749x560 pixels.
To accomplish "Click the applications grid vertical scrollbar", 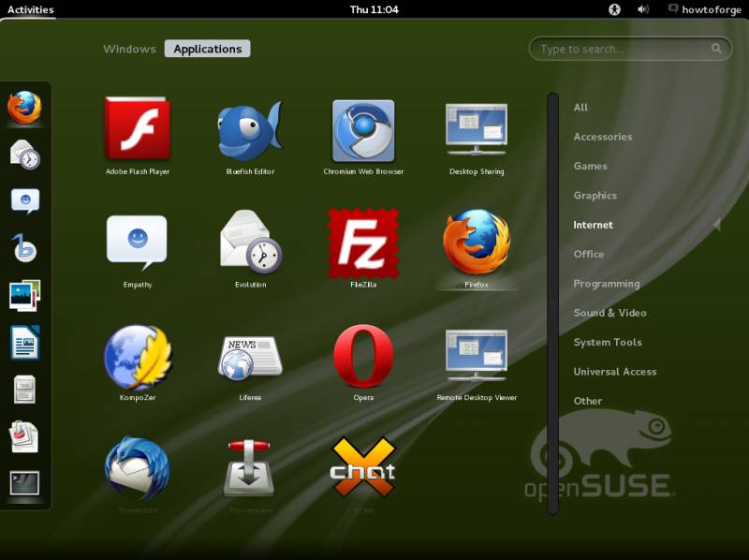I will (552, 304).
